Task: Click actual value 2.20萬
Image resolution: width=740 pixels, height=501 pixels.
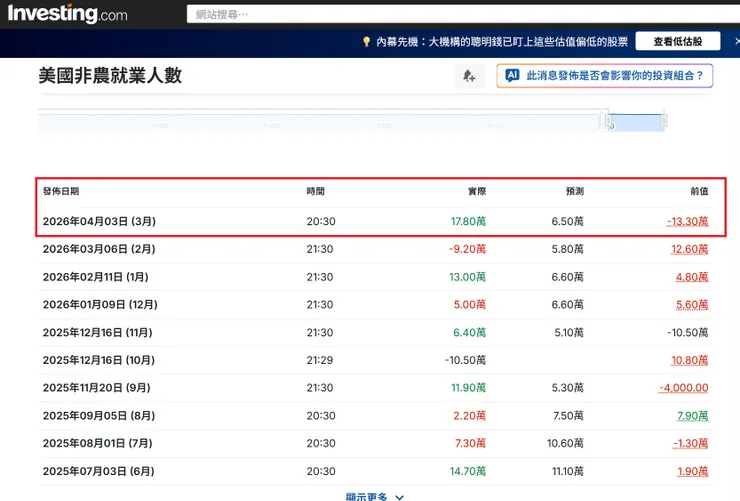Action: click(470, 416)
